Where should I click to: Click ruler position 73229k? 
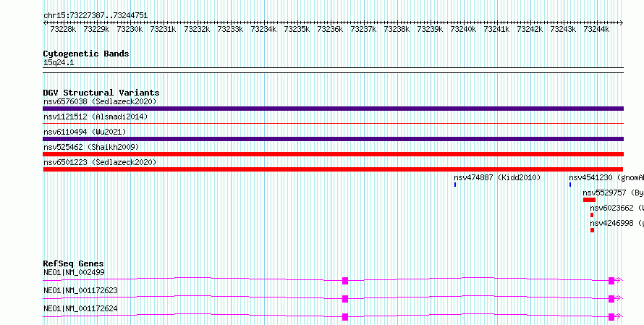(x=96, y=29)
